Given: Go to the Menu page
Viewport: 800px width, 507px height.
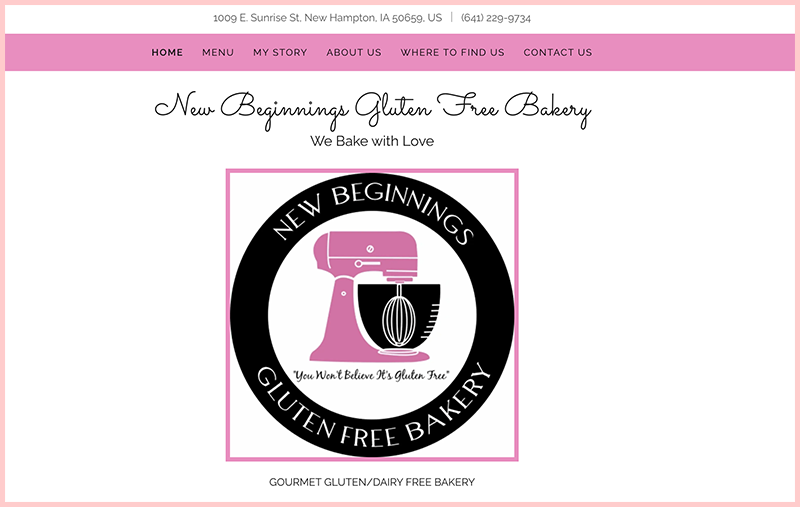Looking at the screenshot, I should tap(218, 53).
